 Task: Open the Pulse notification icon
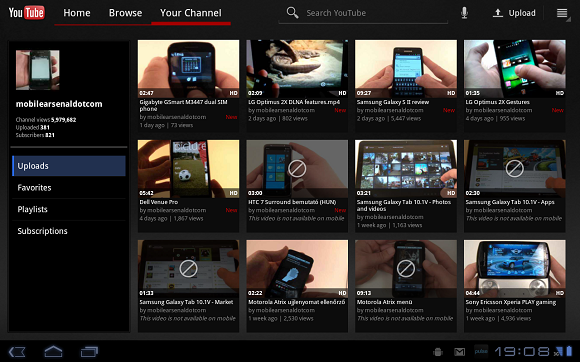tap(481, 351)
